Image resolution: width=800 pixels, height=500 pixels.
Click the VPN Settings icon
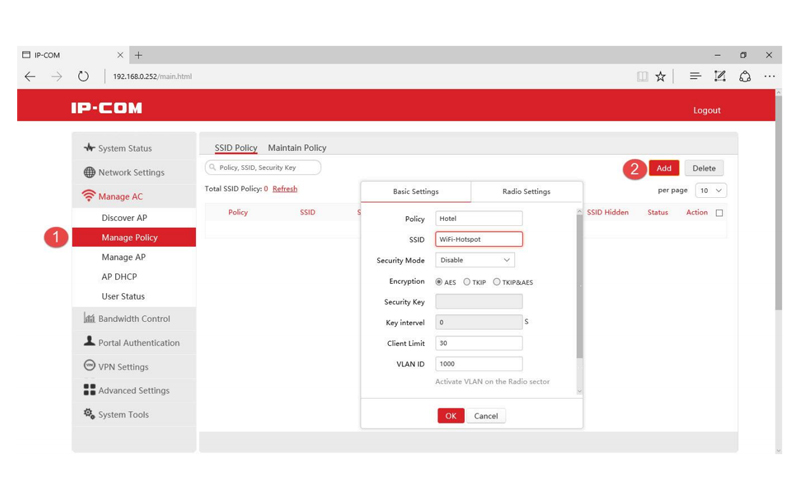[89, 366]
